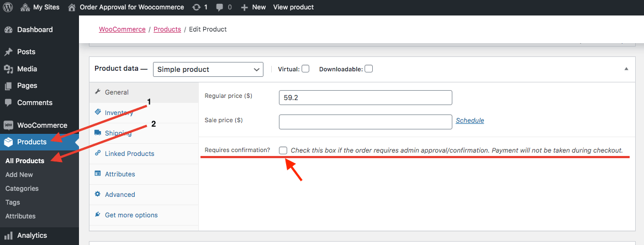The height and width of the screenshot is (245, 644).
Task: Click the Media library icon
Action: pos(8,69)
